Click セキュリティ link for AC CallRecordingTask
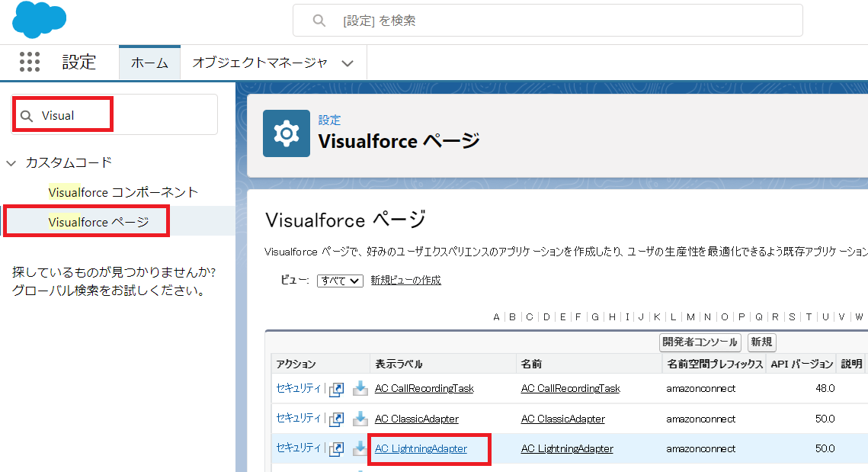 coord(299,388)
